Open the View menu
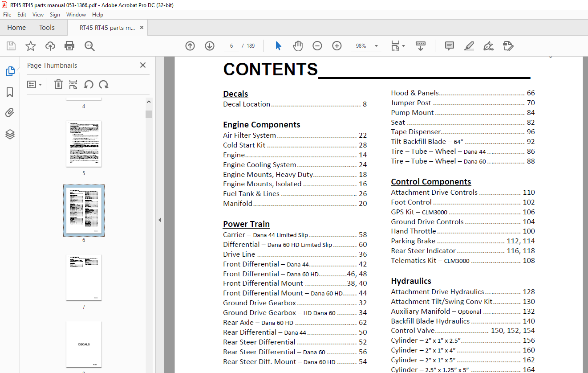This screenshot has height=373, width=588. pyautogui.click(x=38, y=15)
